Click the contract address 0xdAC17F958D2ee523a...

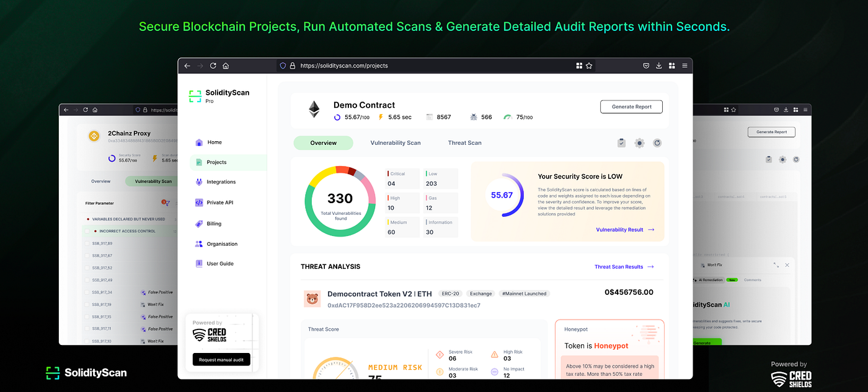[404, 305]
